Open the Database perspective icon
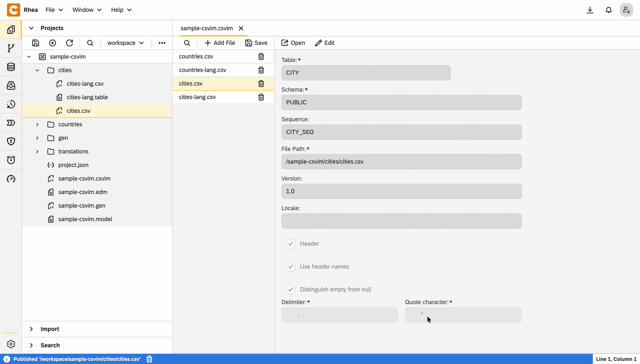Image resolution: width=640 pixels, height=364 pixels. 11,67
